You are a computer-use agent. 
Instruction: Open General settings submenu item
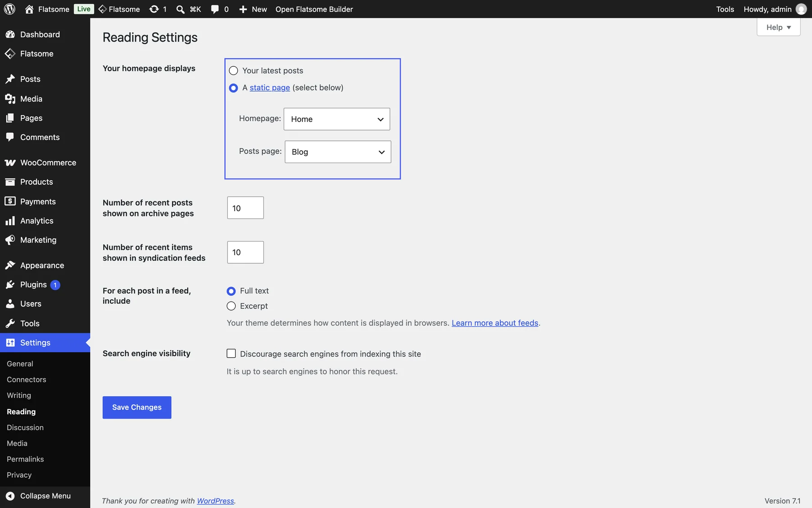tap(20, 364)
